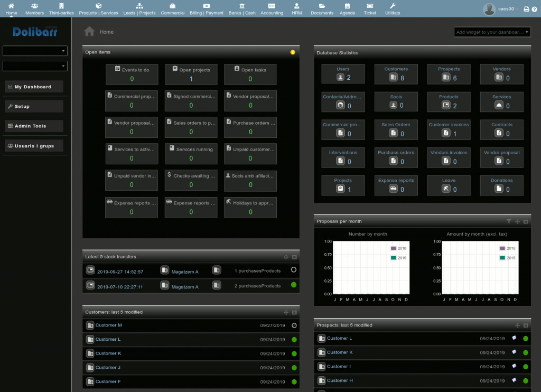The width and height of the screenshot is (541, 392).
Task: Click the Services running tile
Action: click(x=191, y=154)
